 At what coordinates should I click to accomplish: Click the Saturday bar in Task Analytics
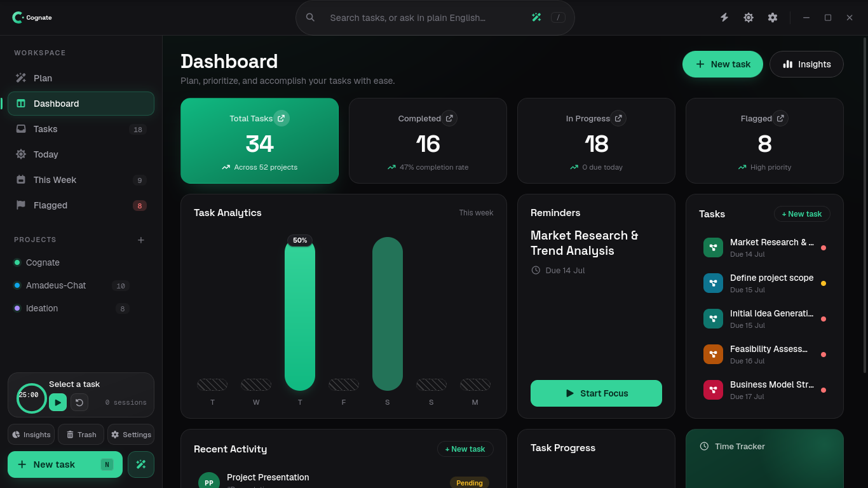coord(388,314)
